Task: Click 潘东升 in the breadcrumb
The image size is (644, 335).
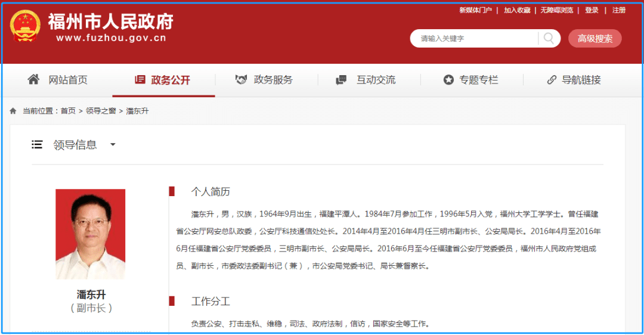Action: (137, 111)
